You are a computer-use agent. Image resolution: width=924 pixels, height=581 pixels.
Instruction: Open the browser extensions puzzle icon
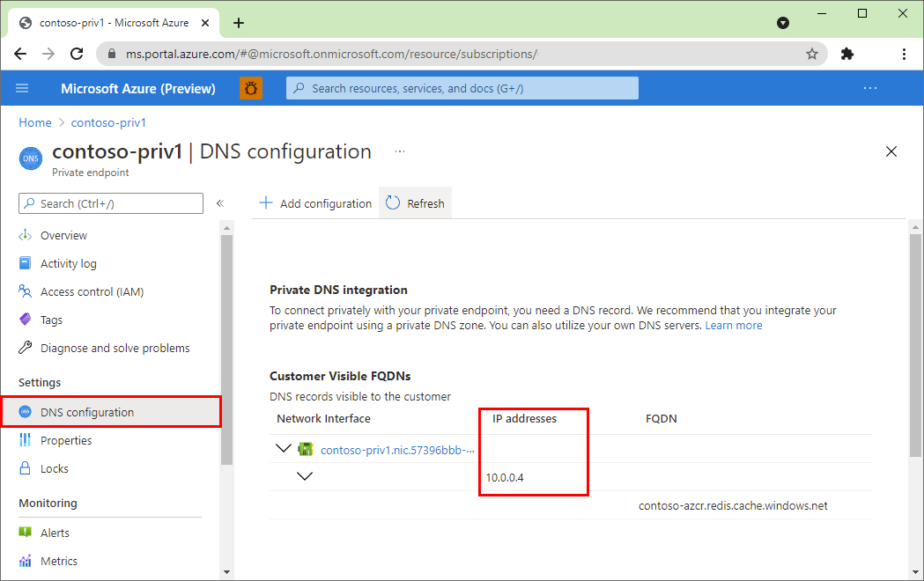pos(846,54)
